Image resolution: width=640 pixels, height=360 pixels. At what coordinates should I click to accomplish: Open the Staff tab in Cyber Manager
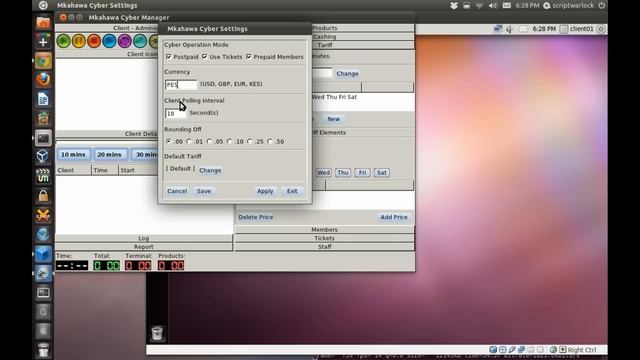click(324, 247)
